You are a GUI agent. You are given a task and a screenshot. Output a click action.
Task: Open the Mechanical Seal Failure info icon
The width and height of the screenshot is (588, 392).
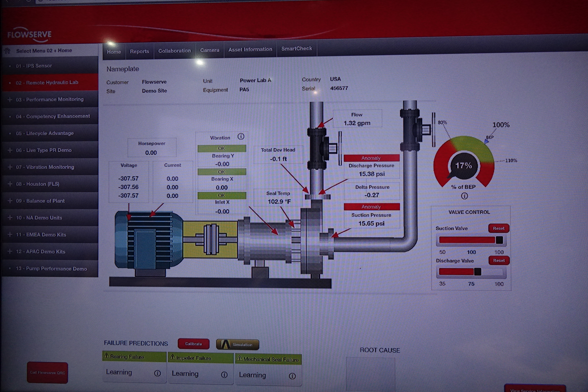click(292, 376)
